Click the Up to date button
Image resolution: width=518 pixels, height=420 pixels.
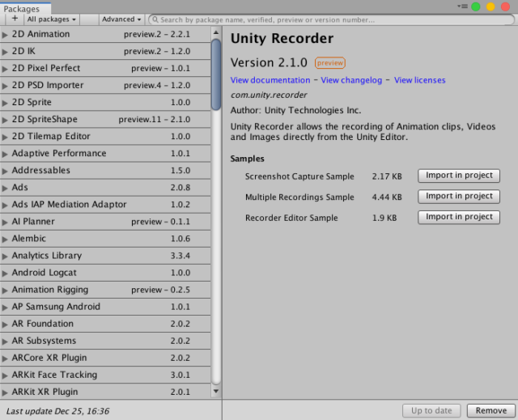coord(431,410)
